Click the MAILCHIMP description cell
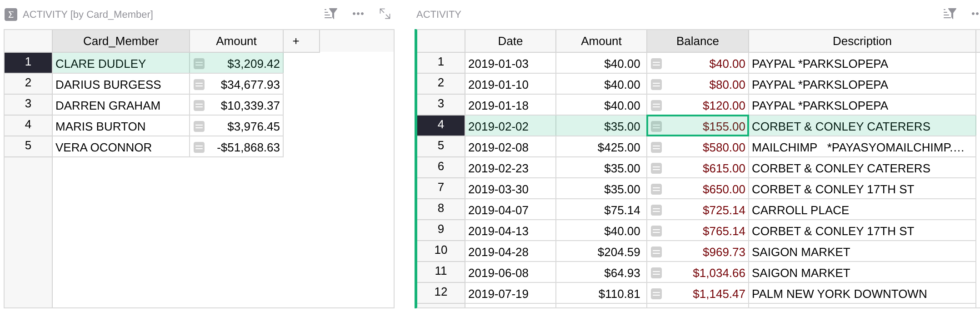980x312 pixels. pos(862,147)
